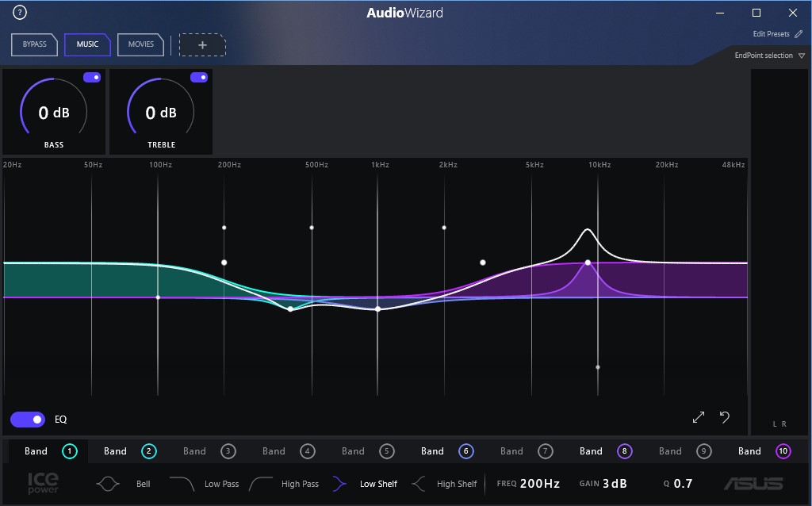The image size is (812, 506).
Task: Click the 500Hz frequency axis label
Action: 316,165
